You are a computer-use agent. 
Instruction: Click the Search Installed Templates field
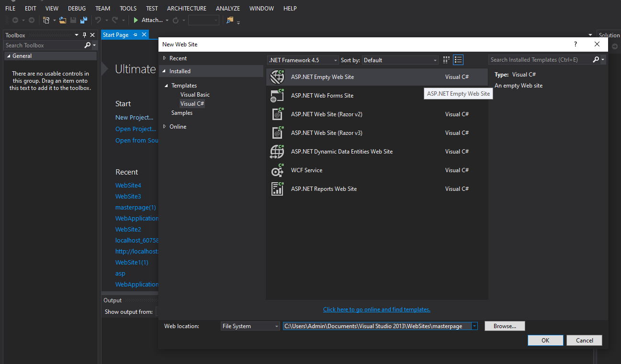541,60
